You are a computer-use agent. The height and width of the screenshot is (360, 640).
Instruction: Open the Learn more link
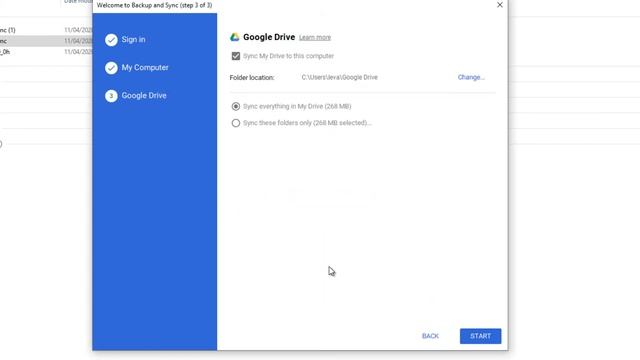[315, 38]
